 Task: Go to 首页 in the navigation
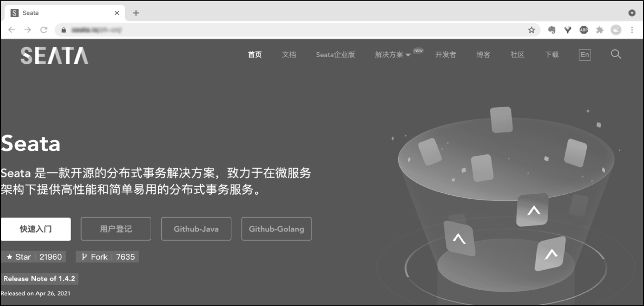255,54
